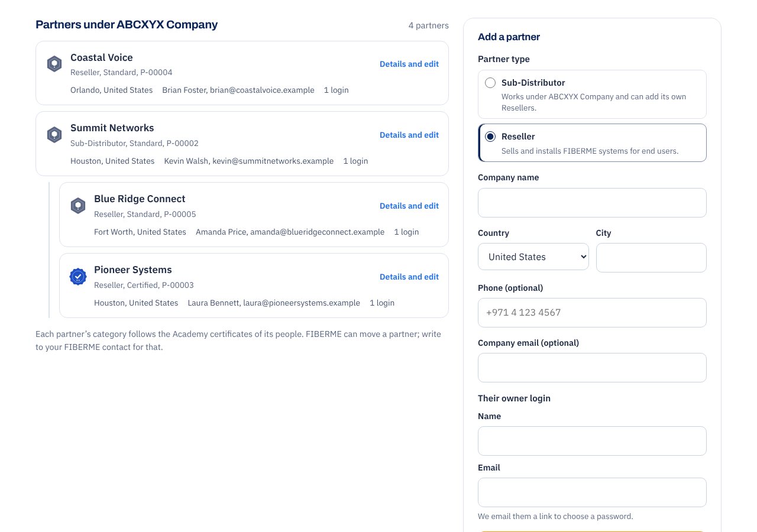Image resolution: width=757 pixels, height=532 pixels.
Task: Open Details and edit for Summit Networks
Action: pos(409,135)
